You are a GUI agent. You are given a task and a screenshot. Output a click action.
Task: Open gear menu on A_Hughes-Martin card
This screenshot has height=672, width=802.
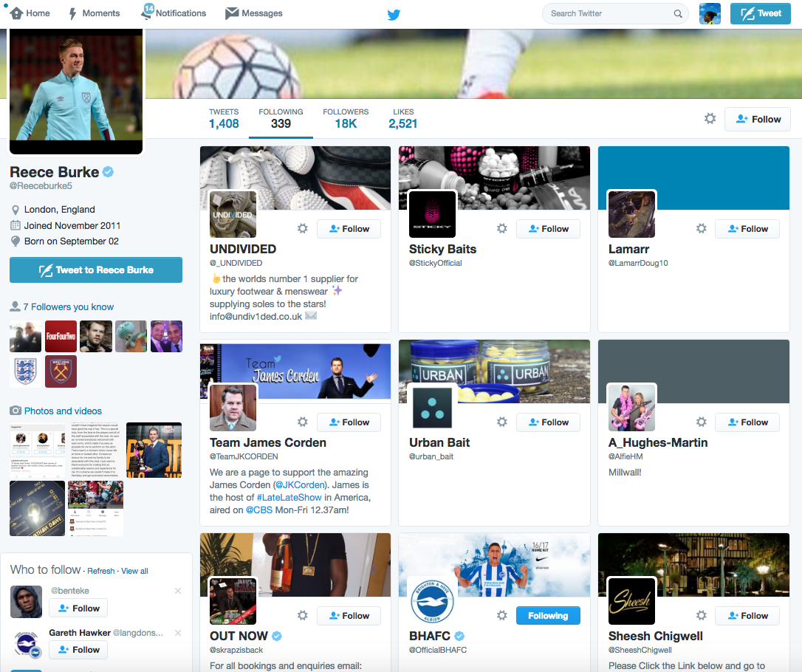pos(702,422)
